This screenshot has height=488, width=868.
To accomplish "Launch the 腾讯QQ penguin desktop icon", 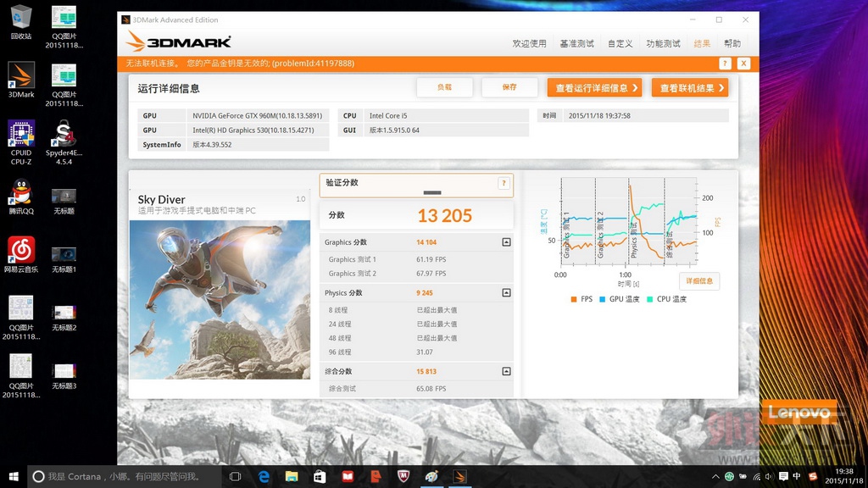I will click(21, 197).
